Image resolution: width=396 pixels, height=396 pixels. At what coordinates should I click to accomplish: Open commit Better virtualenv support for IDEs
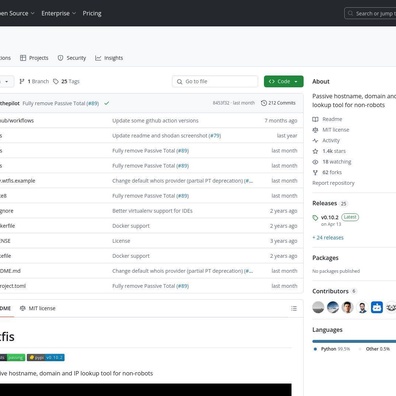[152, 211]
